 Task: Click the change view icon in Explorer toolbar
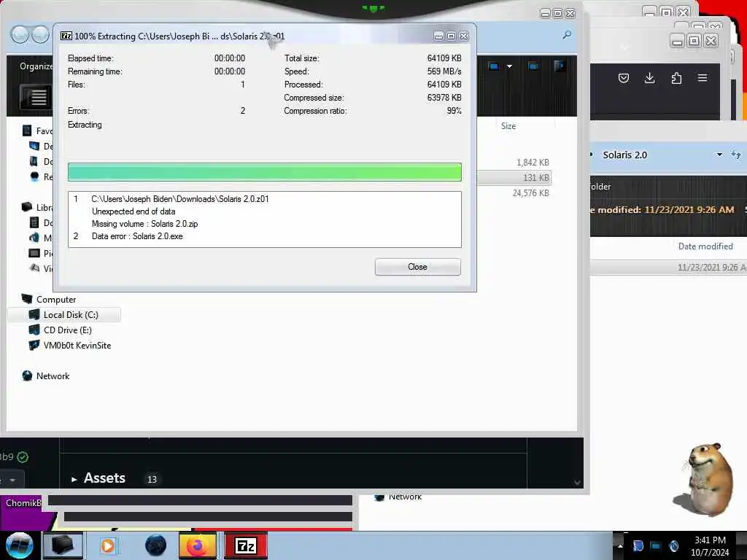point(494,66)
